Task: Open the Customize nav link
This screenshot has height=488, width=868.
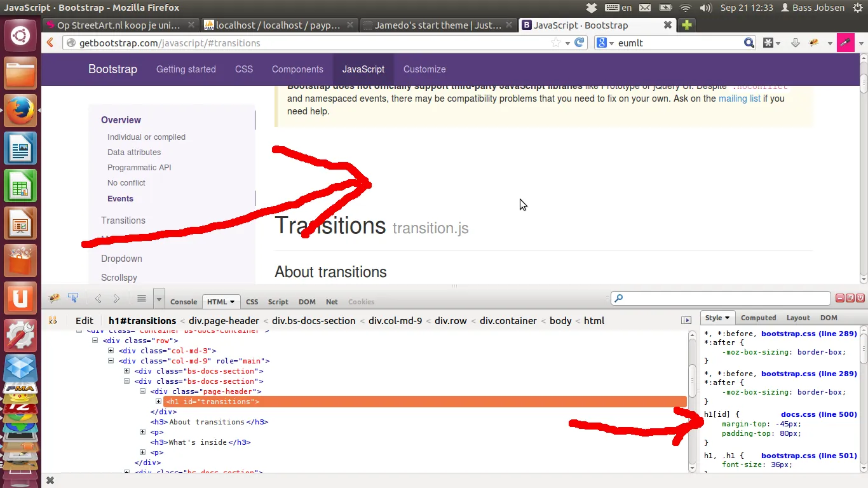Action: pyautogui.click(x=424, y=69)
